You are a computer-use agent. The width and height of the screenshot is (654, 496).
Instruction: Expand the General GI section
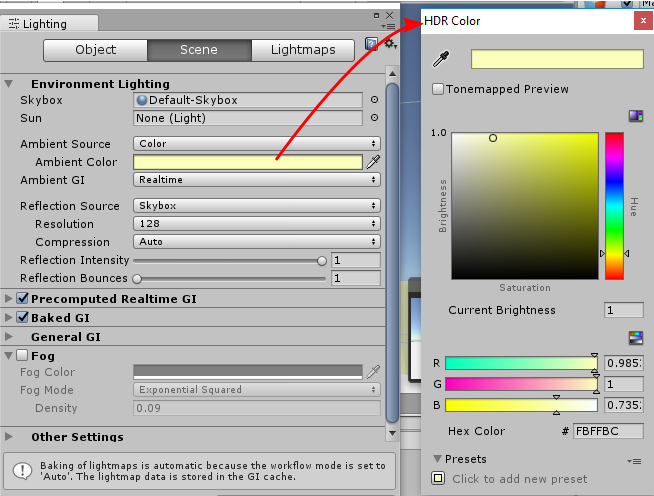[8, 336]
